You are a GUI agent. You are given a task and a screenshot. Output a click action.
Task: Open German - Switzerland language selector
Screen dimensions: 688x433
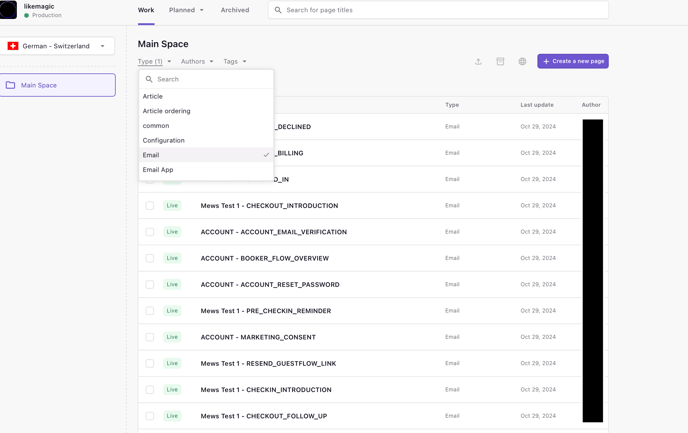[x=58, y=46]
